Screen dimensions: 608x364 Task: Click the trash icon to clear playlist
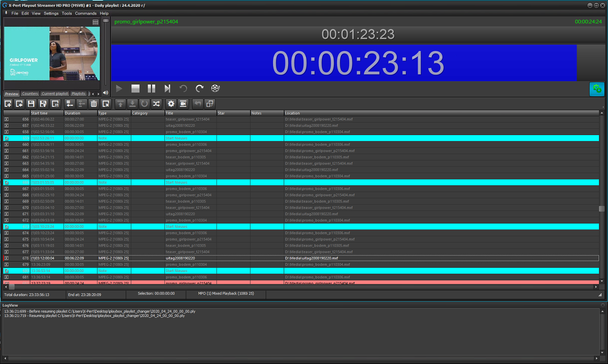pyautogui.click(x=94, y=104)
